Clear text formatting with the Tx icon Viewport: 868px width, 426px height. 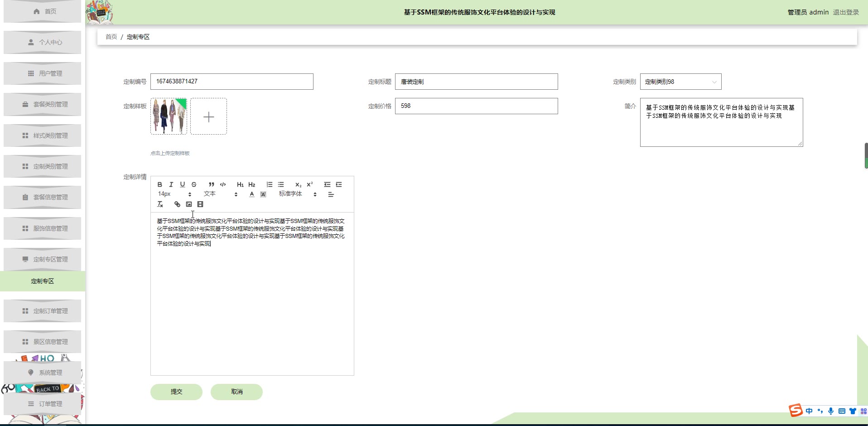click(160, 204)
